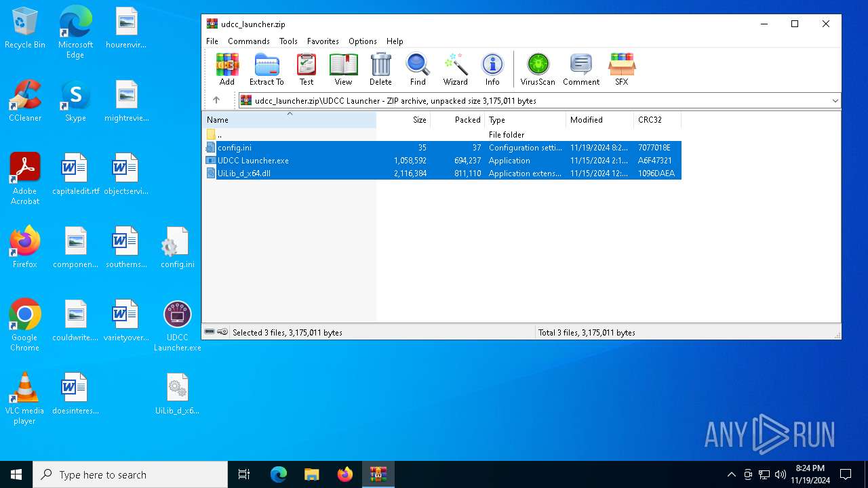
Task: Select the Adobe Acrobat desktop icon
Action: point(25,179)
